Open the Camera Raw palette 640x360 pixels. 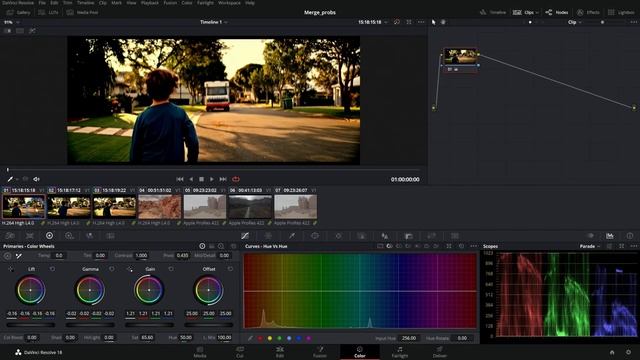(10, 236)
